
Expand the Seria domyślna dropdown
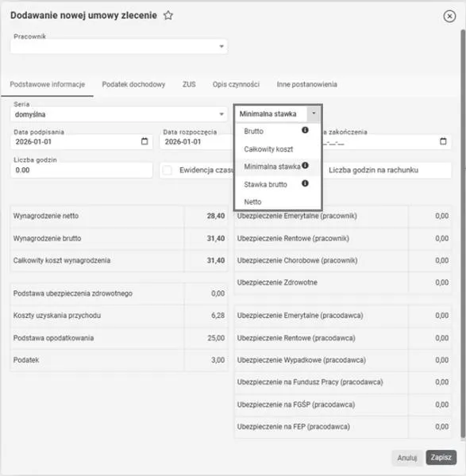pos(221,114)
